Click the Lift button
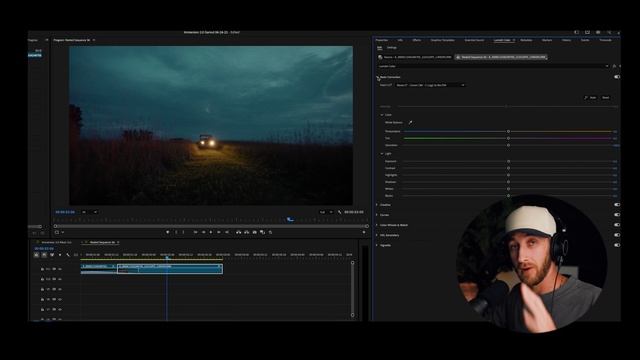This screenshot has height=360, width=640. (x=238, y=232)
